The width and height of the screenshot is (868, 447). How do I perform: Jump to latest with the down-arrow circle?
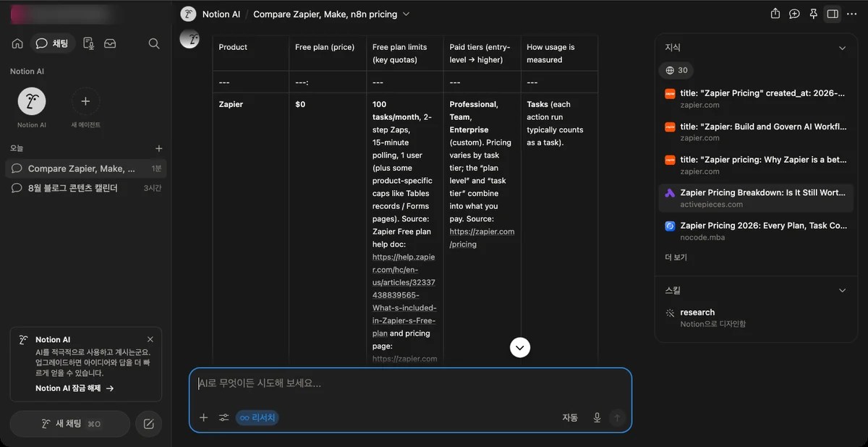pyautogui.click(x=520, y=347)
